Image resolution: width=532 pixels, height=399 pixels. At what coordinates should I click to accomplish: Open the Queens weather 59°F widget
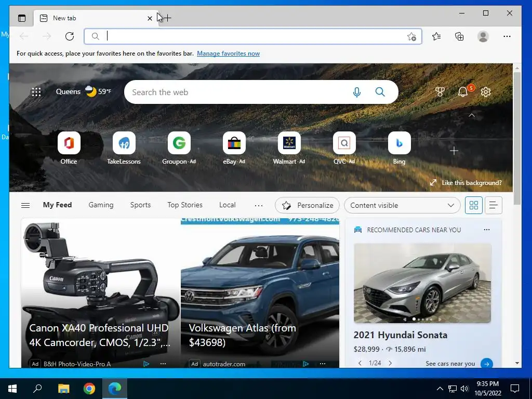[84, 91]
